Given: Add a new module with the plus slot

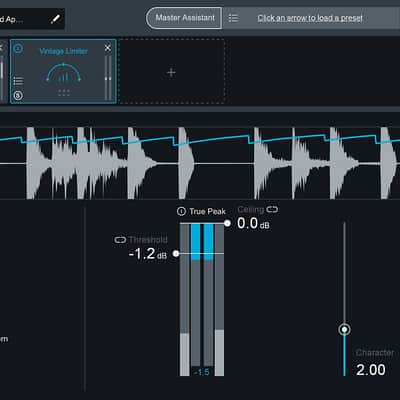Looking at the screenshot, I should 171,72.
